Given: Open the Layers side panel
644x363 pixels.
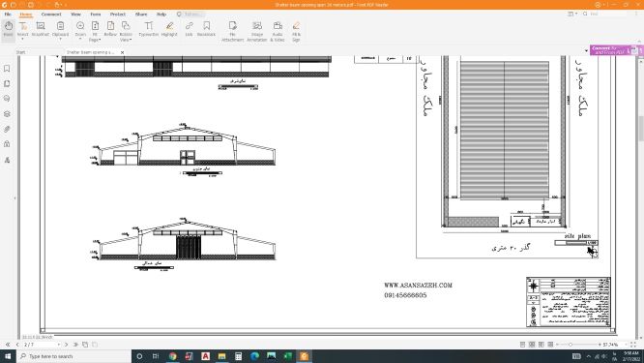Looking at the screenshot, I should pos(7,114).
